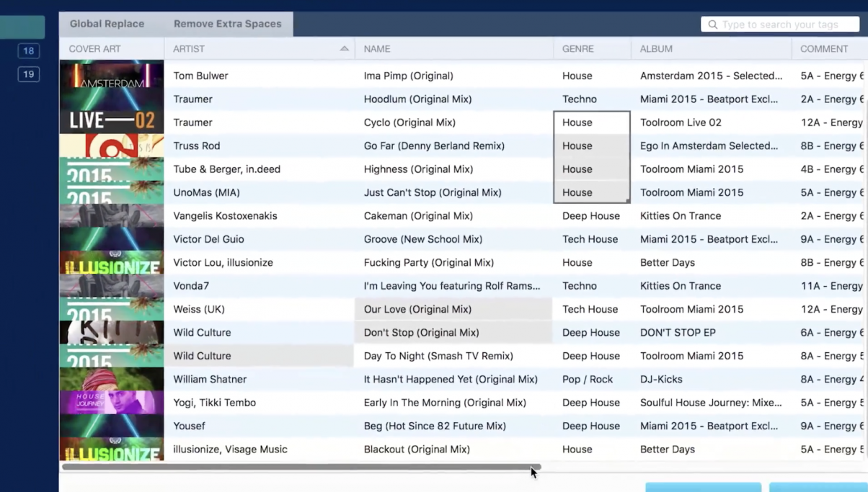Click the Global Replace button

pyautogui.click(x=107, y=24)
